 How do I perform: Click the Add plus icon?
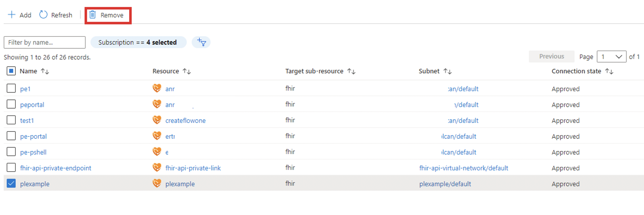click(x=11, y=15)
